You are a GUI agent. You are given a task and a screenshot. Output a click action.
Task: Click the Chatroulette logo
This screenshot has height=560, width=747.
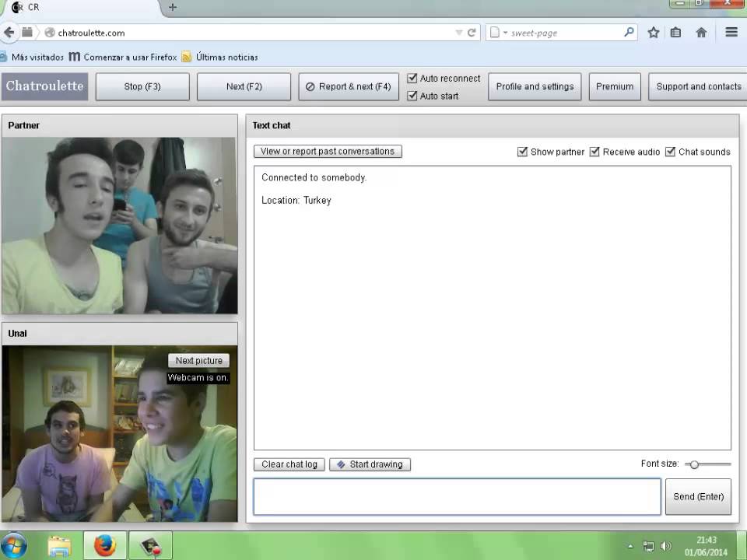tap(45, 86)
